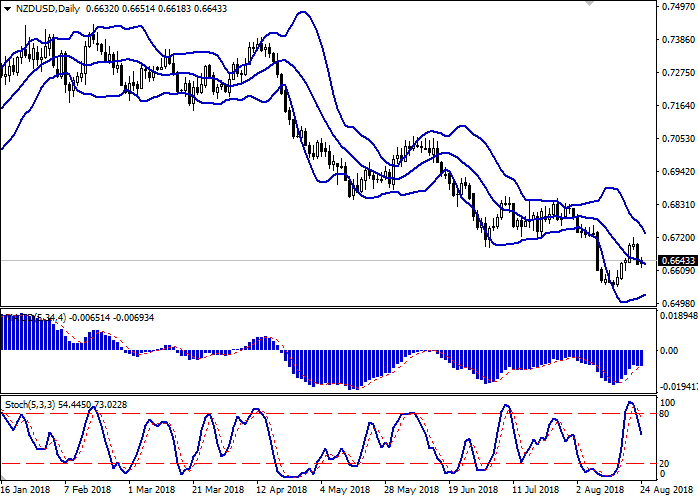Click the 11 Jul 2018 date label
This screenshot has height=500, width=698.
click(534, 491)
